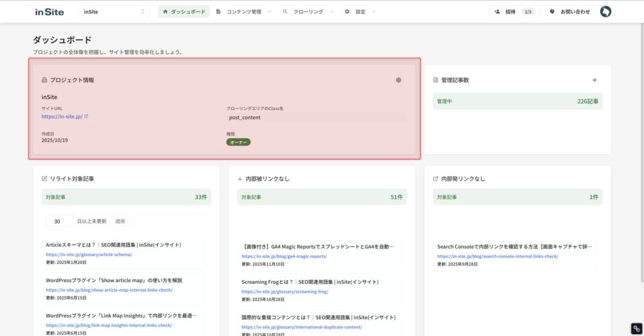Click the 内部被リンクなし down-arrow icon
Viewport: 644px width, 336px height.
pyautogui.click(x=240, y=178)
